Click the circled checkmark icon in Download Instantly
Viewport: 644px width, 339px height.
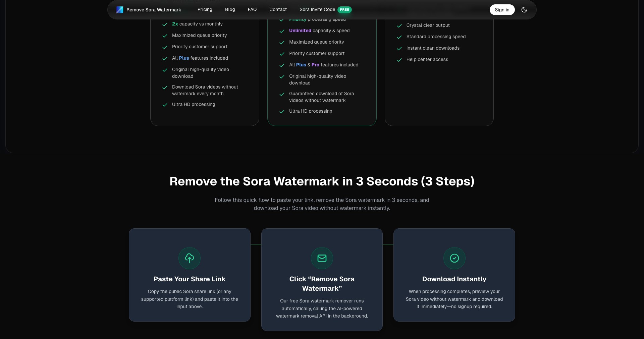coord(454,258)
